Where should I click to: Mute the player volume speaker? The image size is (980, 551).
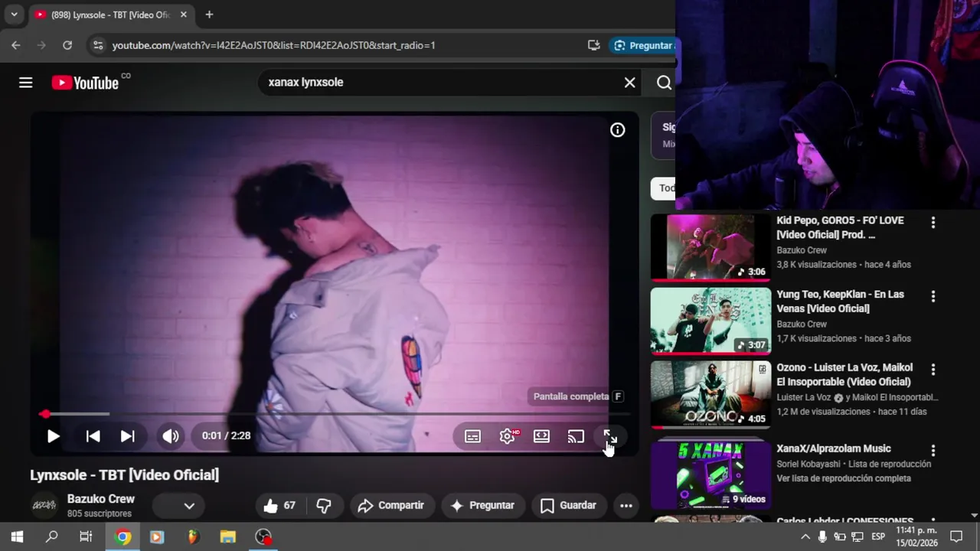click(x=170, y=436)
